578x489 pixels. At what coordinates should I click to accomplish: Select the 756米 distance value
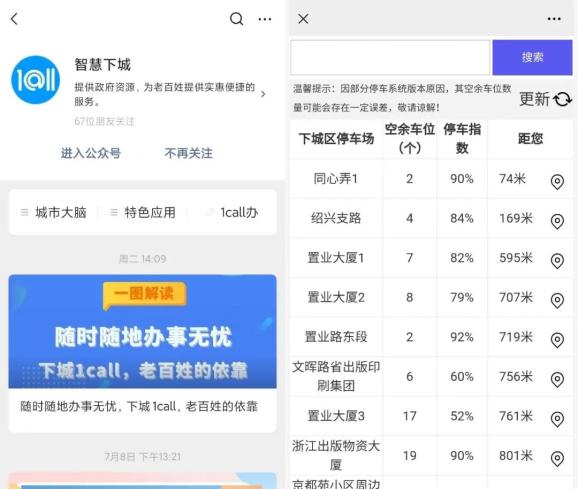(516, 376)
